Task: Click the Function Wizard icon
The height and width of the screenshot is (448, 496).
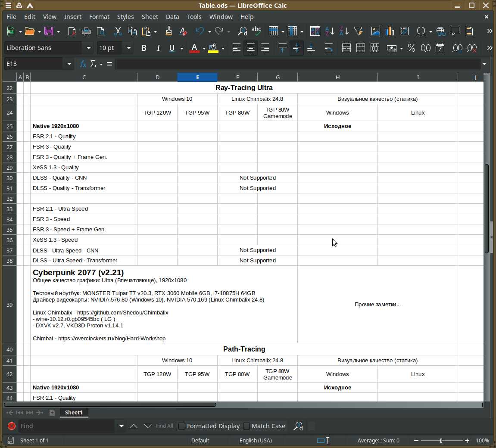Action: tap(83, 64)
